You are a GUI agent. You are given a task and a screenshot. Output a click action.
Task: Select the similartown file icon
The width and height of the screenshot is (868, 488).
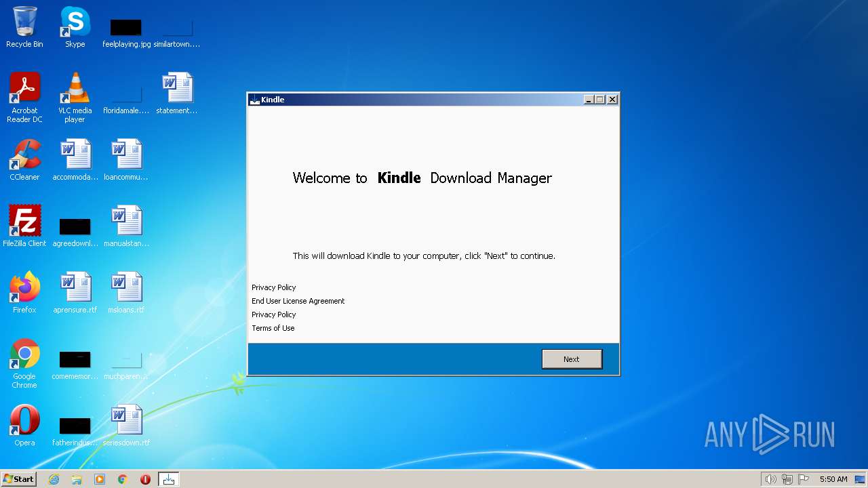click(177, 31)
